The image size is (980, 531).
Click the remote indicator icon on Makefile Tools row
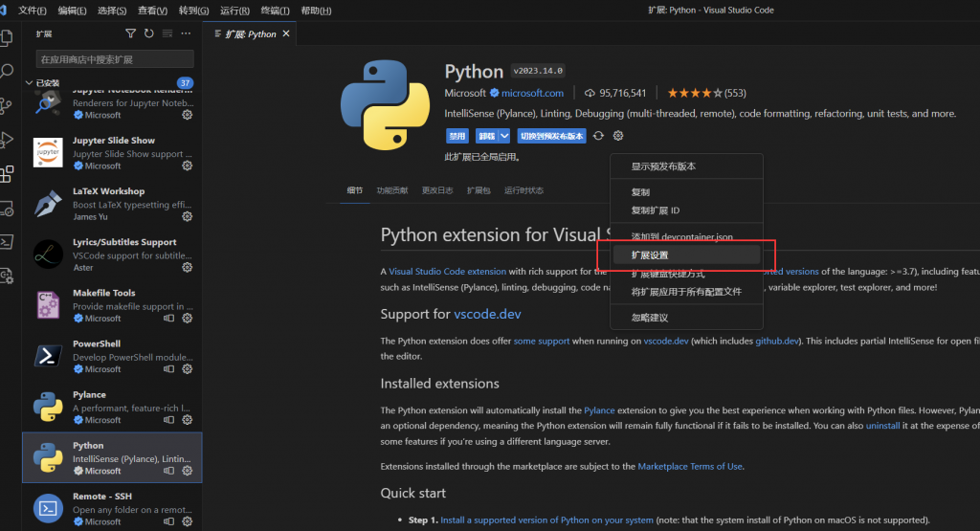click(x=168, y=318)
